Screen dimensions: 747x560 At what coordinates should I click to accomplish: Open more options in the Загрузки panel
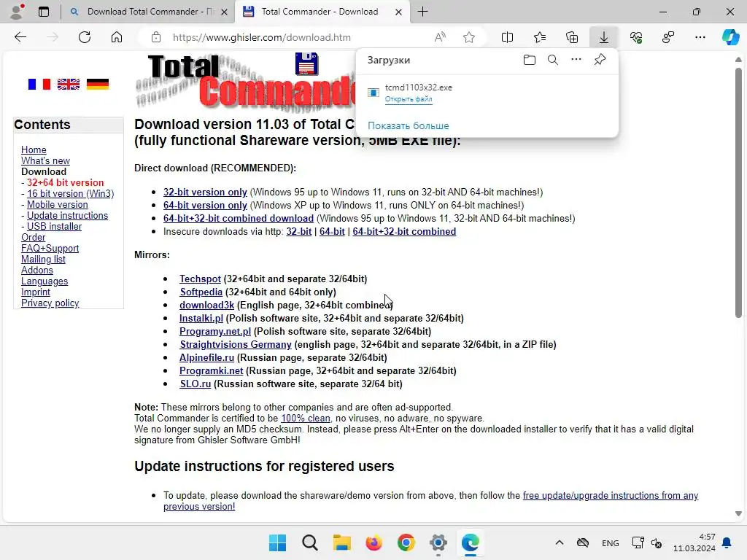pyautogui.click(x=576, y=60)
